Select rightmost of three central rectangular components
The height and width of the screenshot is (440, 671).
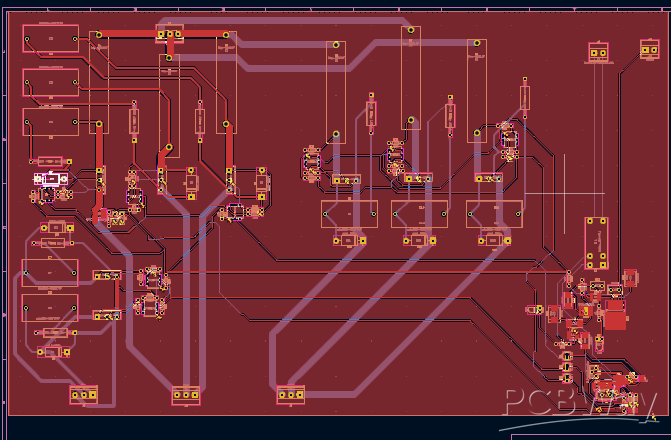[493, 214]
